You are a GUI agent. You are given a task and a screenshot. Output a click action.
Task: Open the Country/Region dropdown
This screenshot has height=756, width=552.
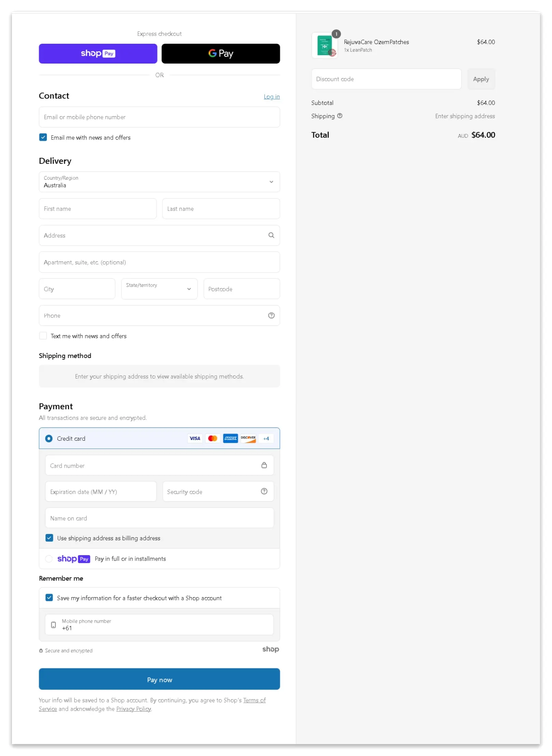tap(159, 182)
